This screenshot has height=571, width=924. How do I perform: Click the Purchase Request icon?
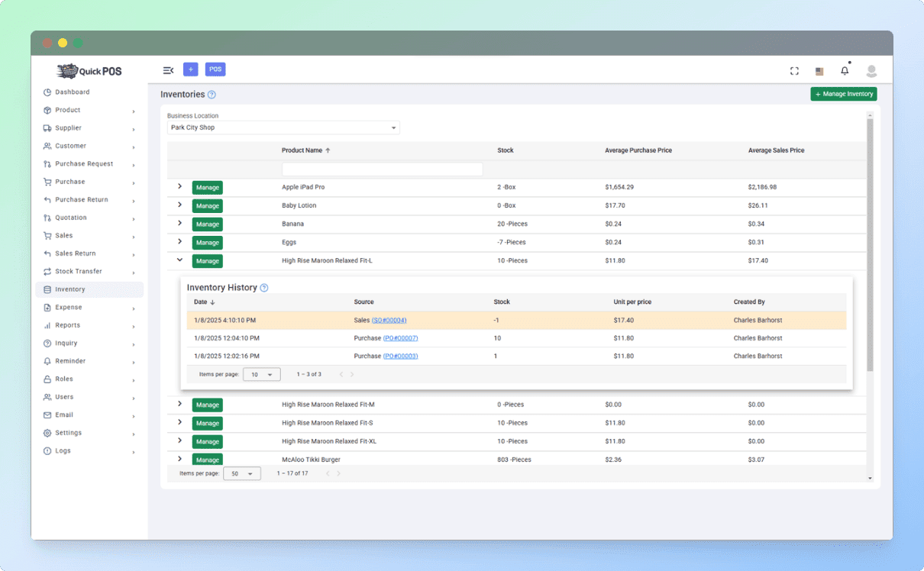[47, 164]
